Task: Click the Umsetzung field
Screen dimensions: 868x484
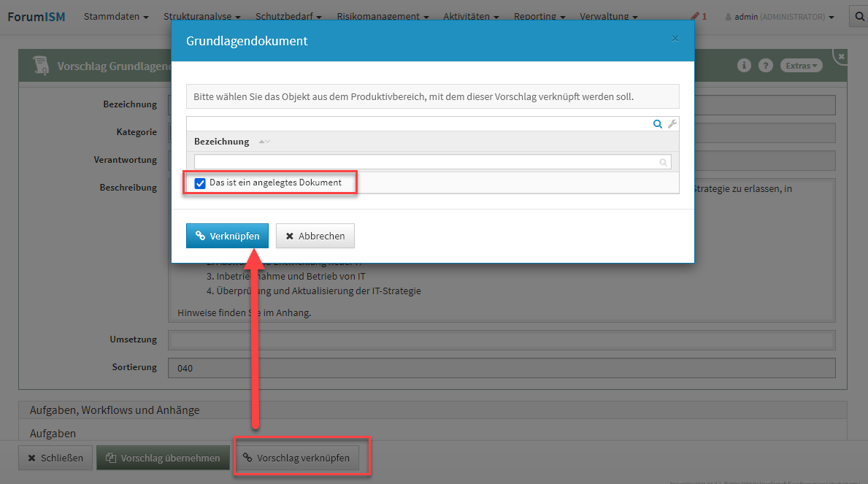Action: click(502, 340)
